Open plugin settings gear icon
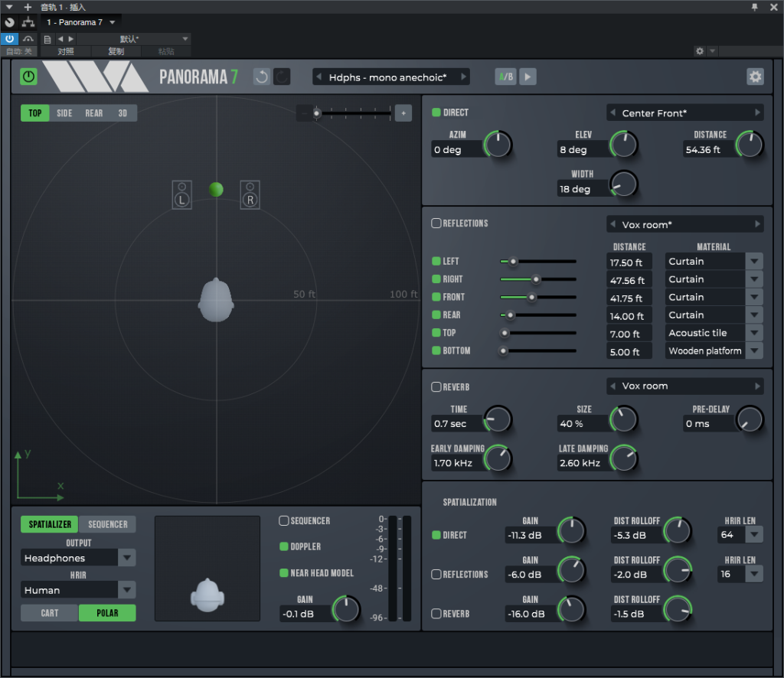Image resolution: width=784 pixels, height=678 pixels. [x=755, y=77]
